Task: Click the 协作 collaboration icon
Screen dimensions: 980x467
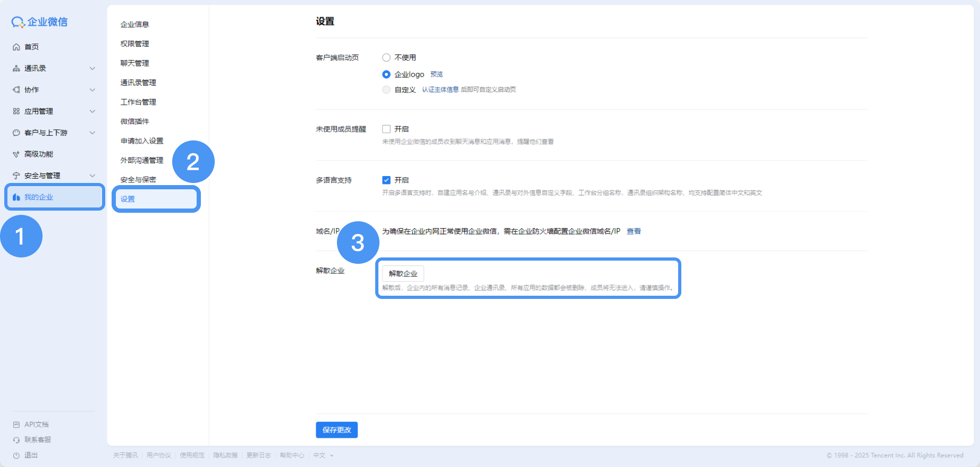Action: point(16,90)
